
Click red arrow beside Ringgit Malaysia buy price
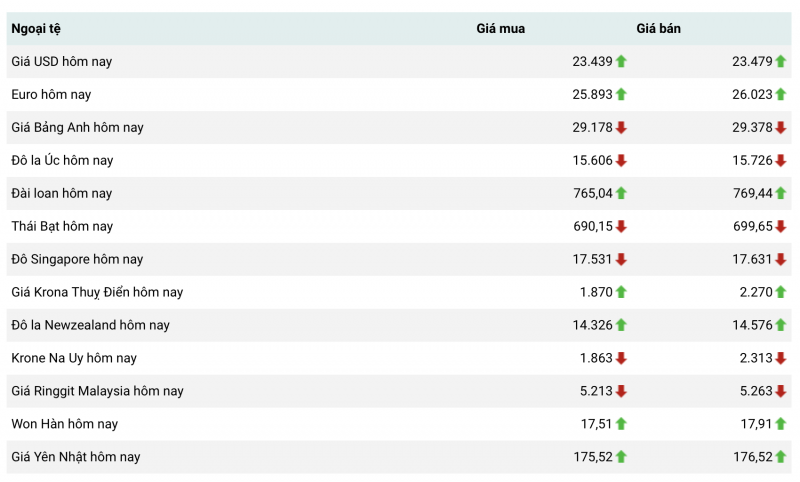click(x=621, y=391)
